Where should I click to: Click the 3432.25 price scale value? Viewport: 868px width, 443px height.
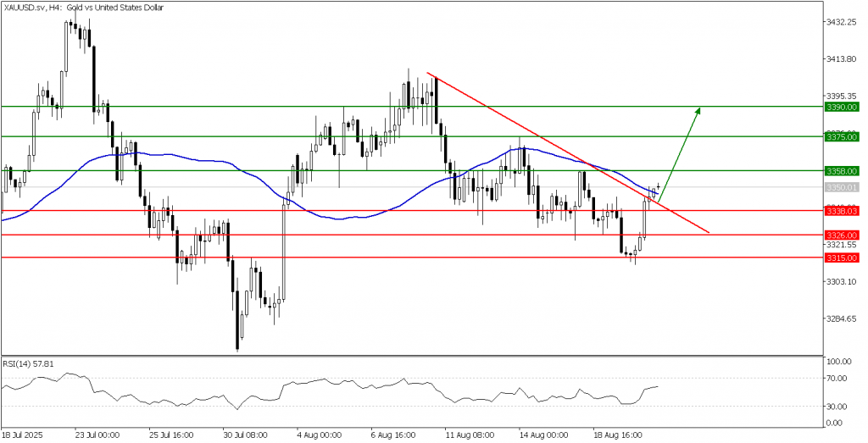[x=842, y=22]
